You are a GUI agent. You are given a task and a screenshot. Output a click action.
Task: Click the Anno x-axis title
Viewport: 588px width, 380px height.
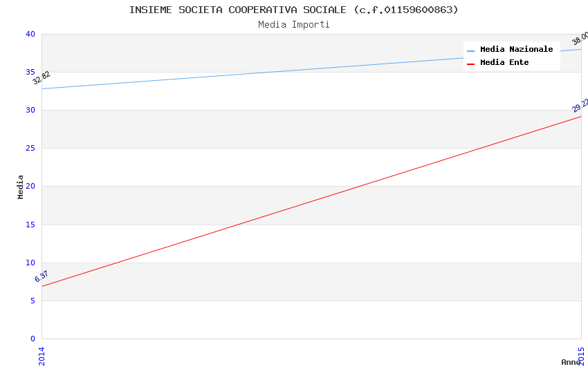(571, 362)
